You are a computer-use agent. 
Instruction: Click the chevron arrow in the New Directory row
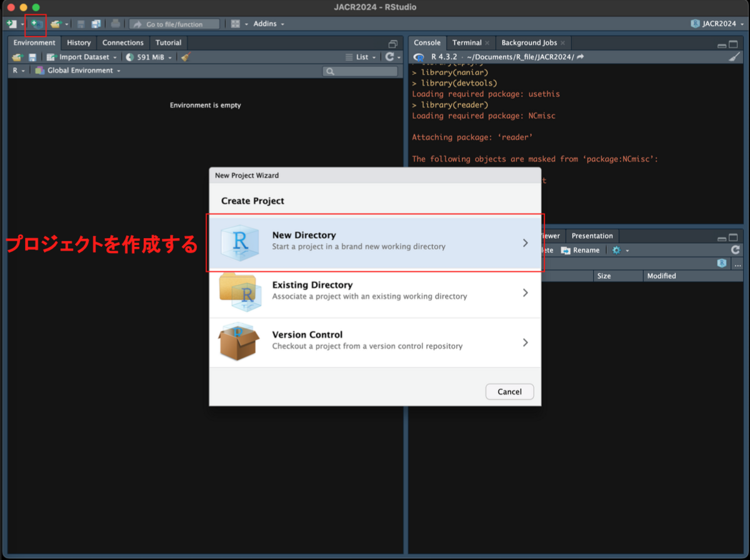(x=525, y=242)
